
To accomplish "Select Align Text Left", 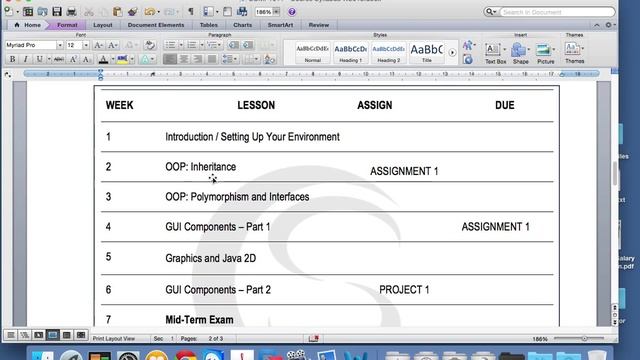I will [x=170, y=60].
